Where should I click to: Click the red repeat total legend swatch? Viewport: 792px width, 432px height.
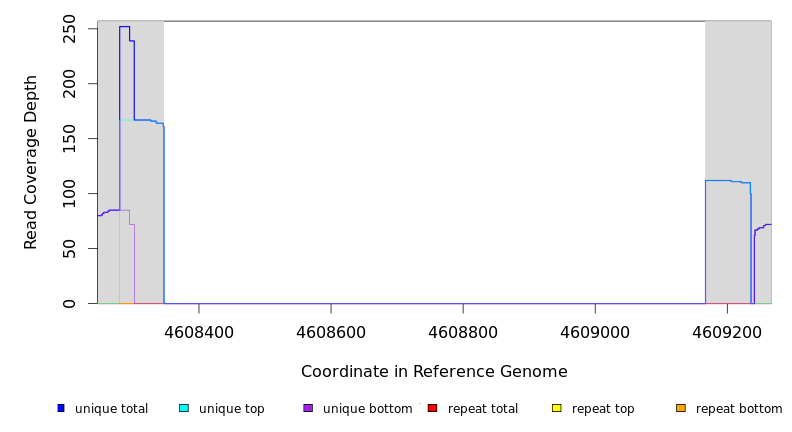[432, 408]
